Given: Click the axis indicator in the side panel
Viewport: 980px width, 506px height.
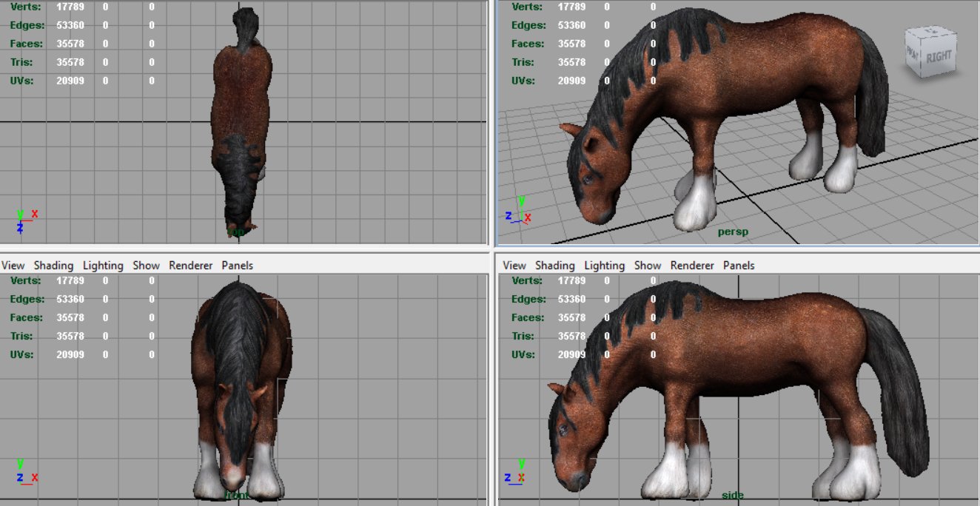Looking at the screenshot, I should point(516,473).
